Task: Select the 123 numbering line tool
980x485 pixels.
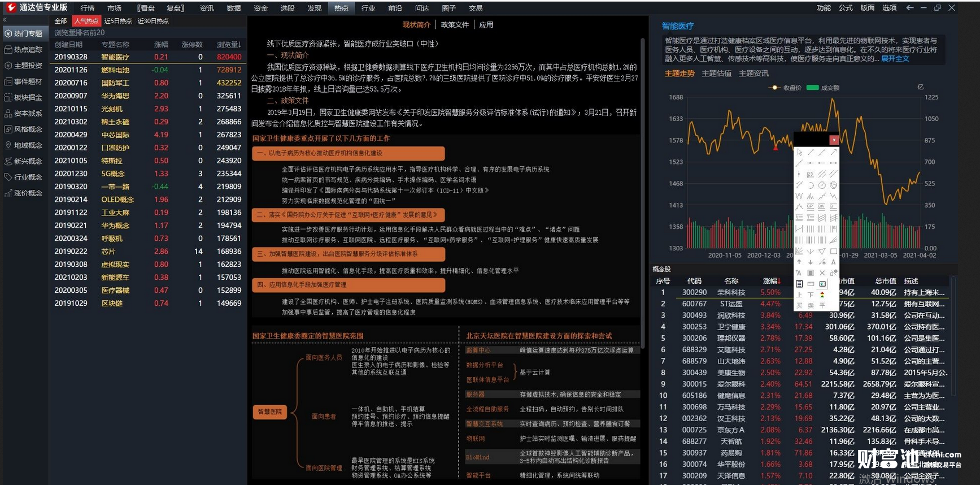Action: pos(811,174)
